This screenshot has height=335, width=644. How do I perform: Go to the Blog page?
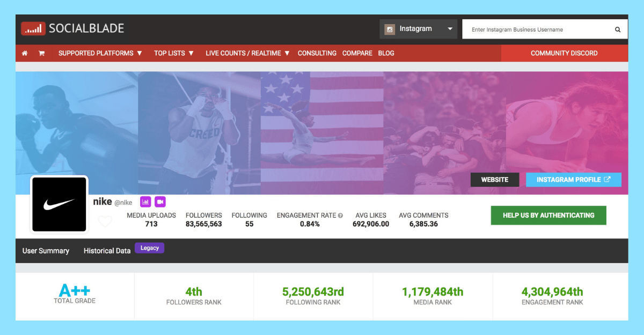(x=386, y=53)
